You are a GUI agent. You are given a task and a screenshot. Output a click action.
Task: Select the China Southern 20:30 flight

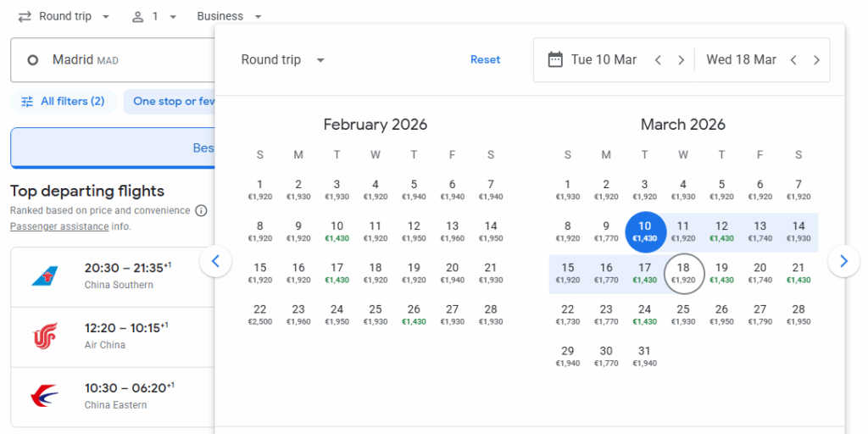(113, 277)
